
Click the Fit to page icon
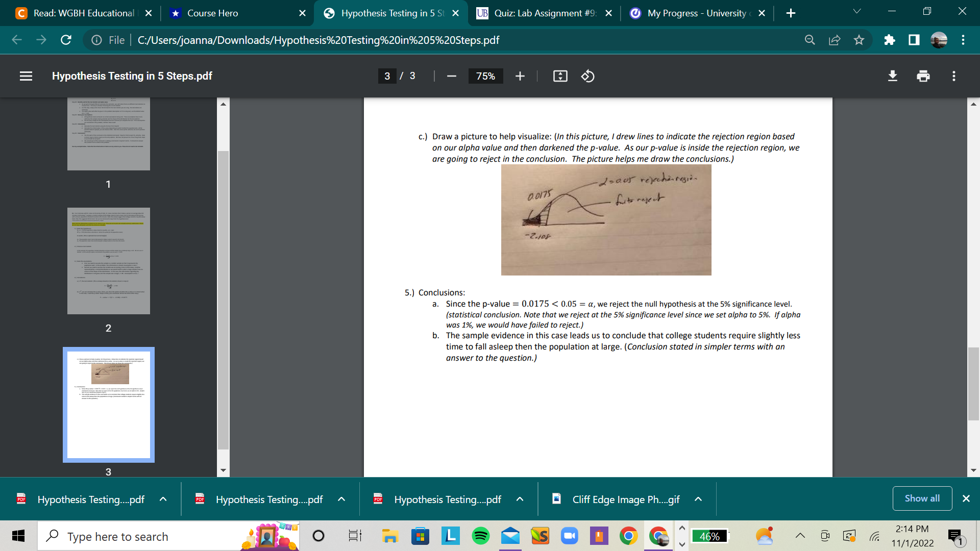click(560, 76)
